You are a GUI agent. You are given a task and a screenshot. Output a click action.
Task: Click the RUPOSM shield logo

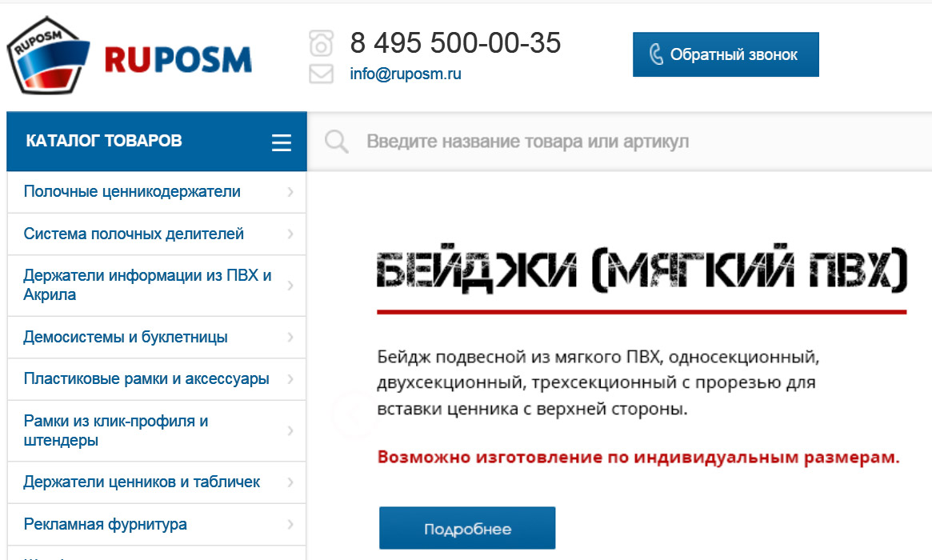(49, 56)
